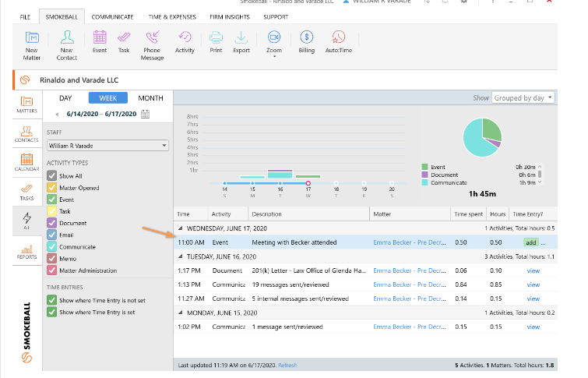Open the Activity ribbon icon
This screenshot has width=588, height=378.
[185, 41]
